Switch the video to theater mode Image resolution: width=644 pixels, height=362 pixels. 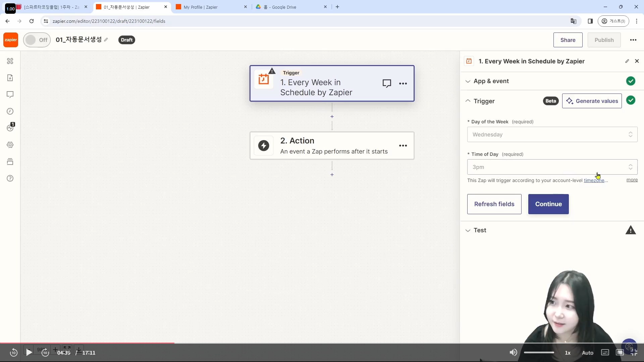620,352
